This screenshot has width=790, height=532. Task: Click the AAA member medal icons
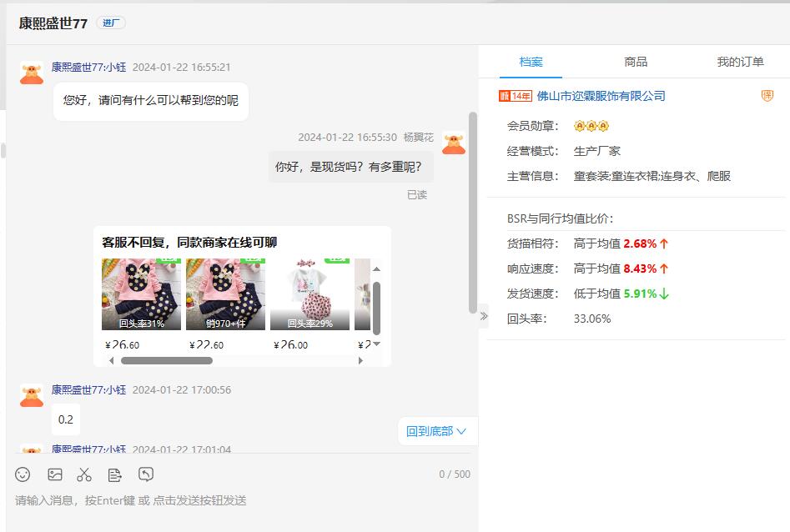click(591, 126)
